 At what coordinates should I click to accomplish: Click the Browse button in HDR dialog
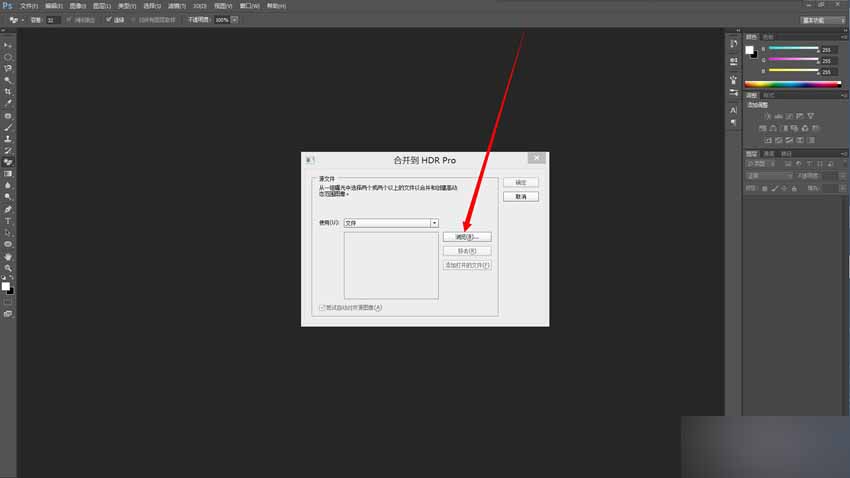tap(467, 237)
